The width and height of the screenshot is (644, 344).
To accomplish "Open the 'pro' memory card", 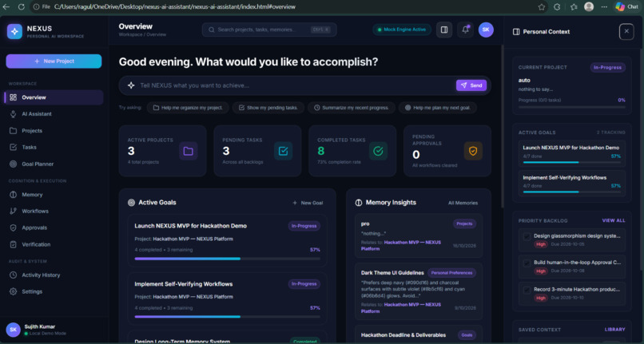I will [419, 235].
